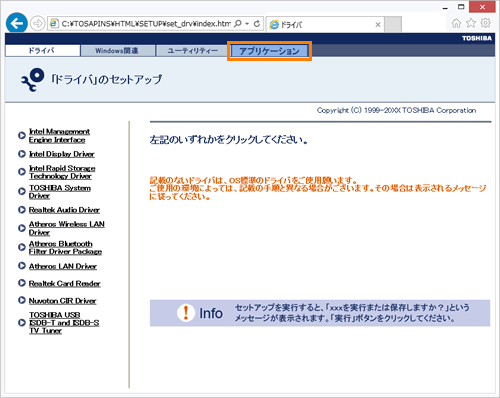Maximize the browser window
This screenshot has width=500, height=398.
tap(461, 7)
